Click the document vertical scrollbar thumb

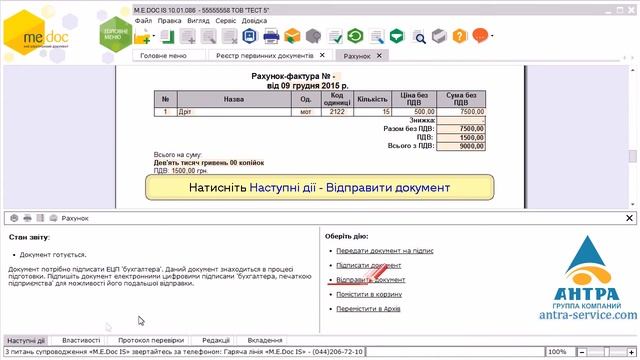[x=633, y=156]
